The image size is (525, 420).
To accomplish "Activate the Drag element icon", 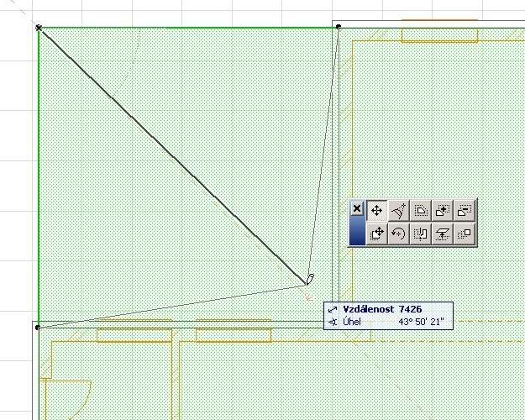I will pyautogui.click(x=377, y=234).
